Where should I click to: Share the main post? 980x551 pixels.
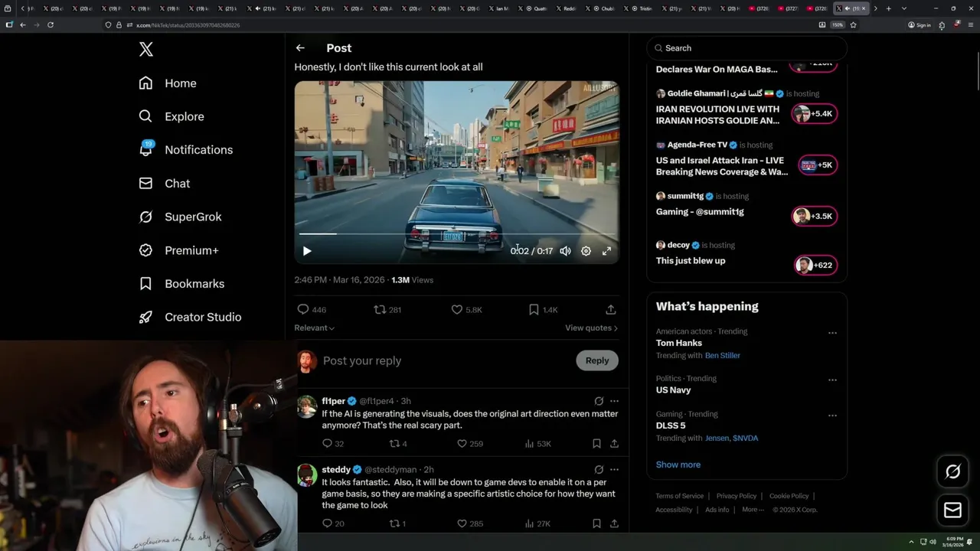pyautogui.click(x=610, y=309)
